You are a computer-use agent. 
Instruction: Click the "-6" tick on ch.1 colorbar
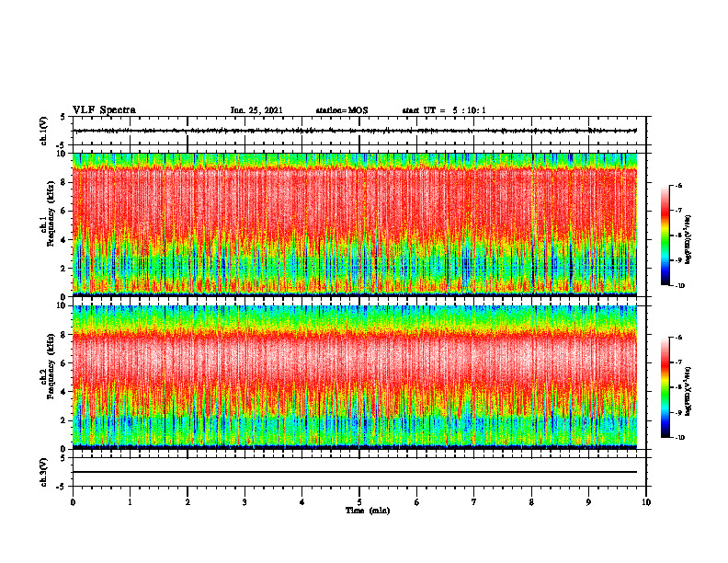coord(678,185)
